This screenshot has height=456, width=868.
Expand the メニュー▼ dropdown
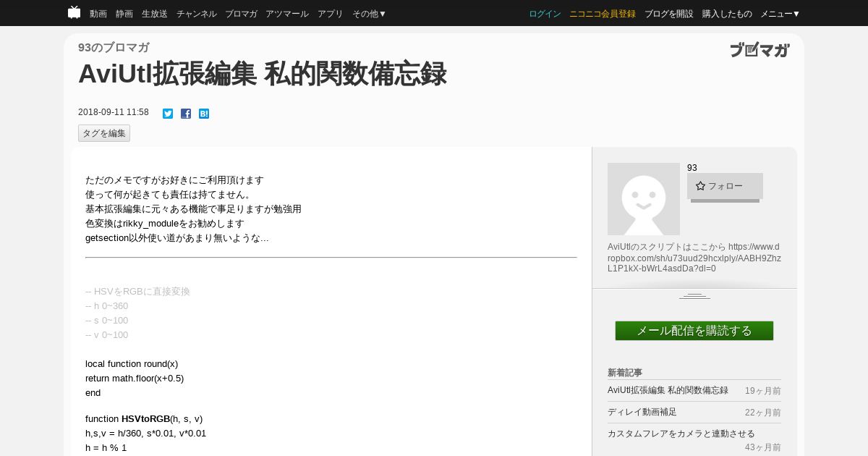tap(780, 14)
